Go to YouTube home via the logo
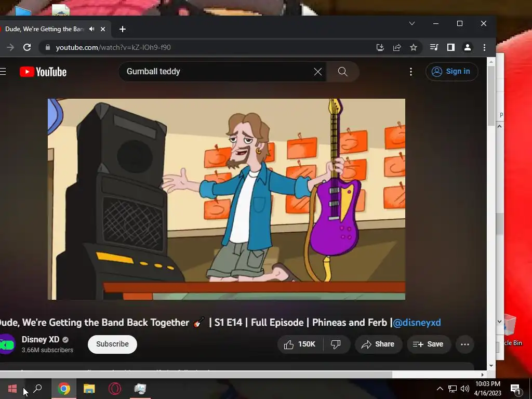This screenshot has height=399, width=532. (43, 72)
